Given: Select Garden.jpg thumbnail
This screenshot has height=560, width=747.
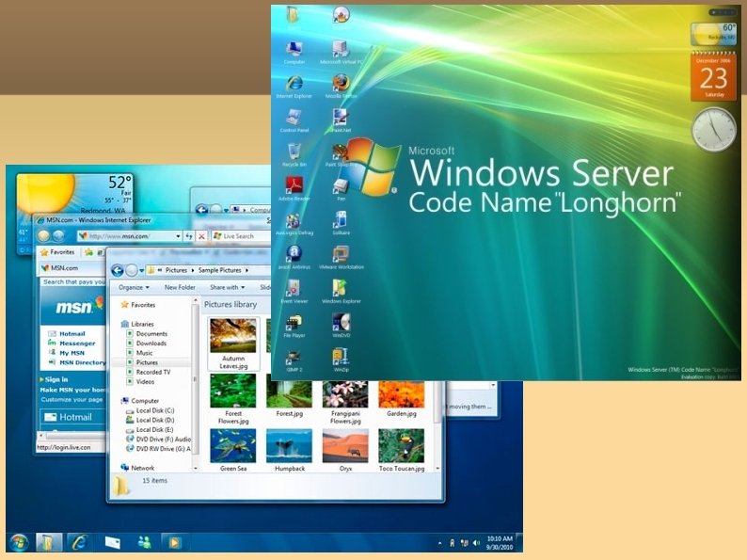Looking at the screenshot, I should [x=402, y=399].
